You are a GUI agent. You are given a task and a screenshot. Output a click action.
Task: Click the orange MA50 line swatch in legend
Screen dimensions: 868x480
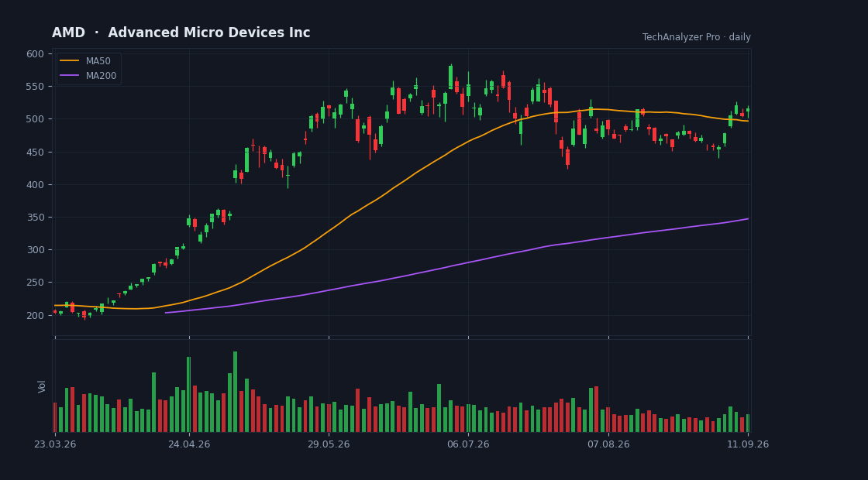(x=69, y=61)
